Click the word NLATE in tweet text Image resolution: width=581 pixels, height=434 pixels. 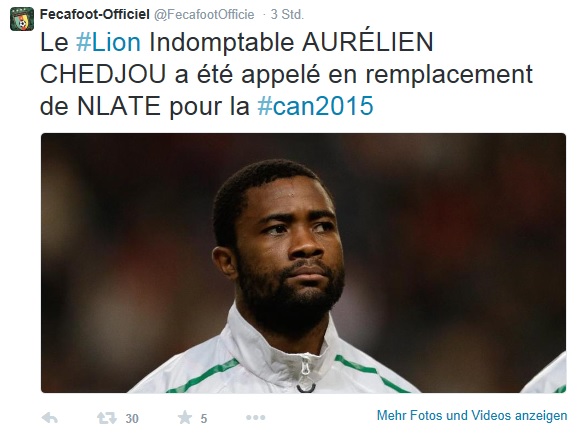[x=119, y=106]
